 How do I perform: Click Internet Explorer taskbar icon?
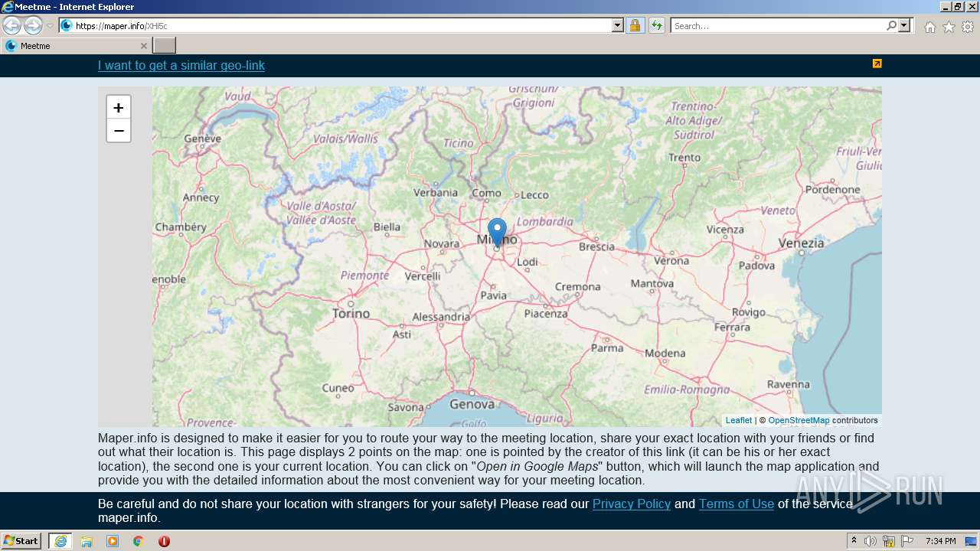[60, 541]
